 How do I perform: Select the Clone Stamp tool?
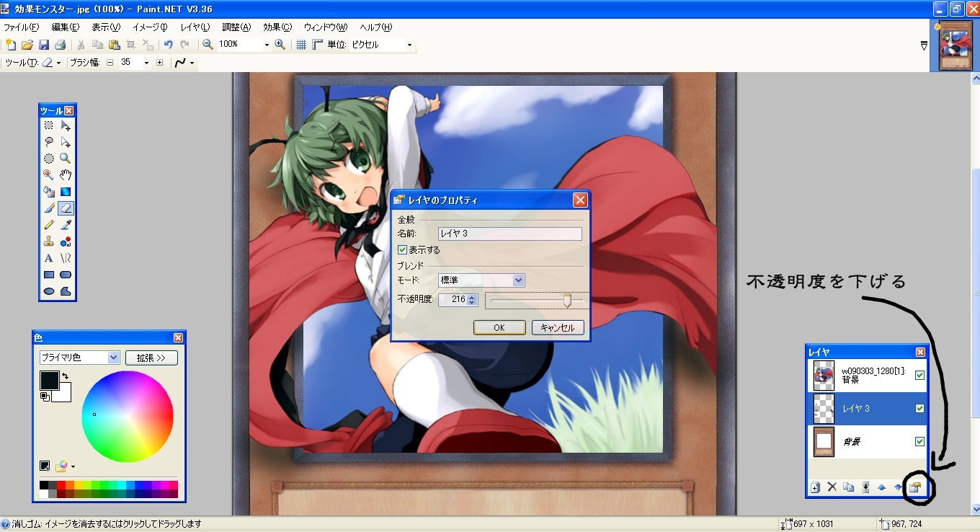(49, 241)
